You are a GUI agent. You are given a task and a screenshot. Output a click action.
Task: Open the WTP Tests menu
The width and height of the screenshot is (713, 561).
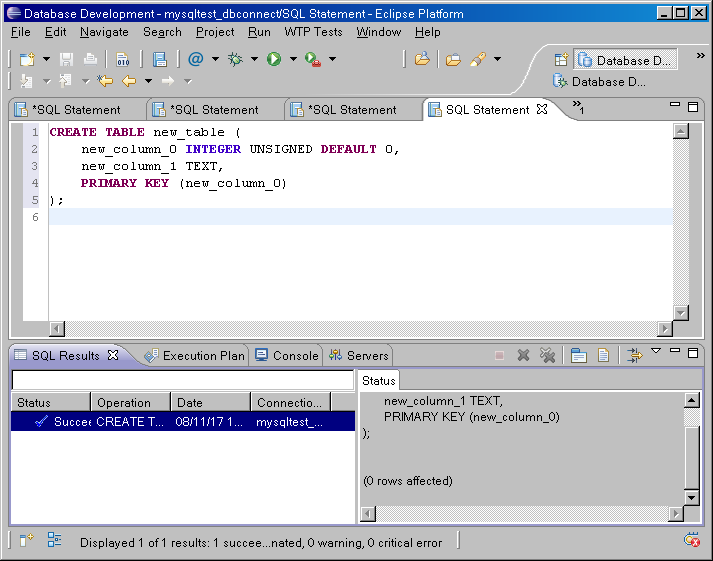tap(313, 32)
